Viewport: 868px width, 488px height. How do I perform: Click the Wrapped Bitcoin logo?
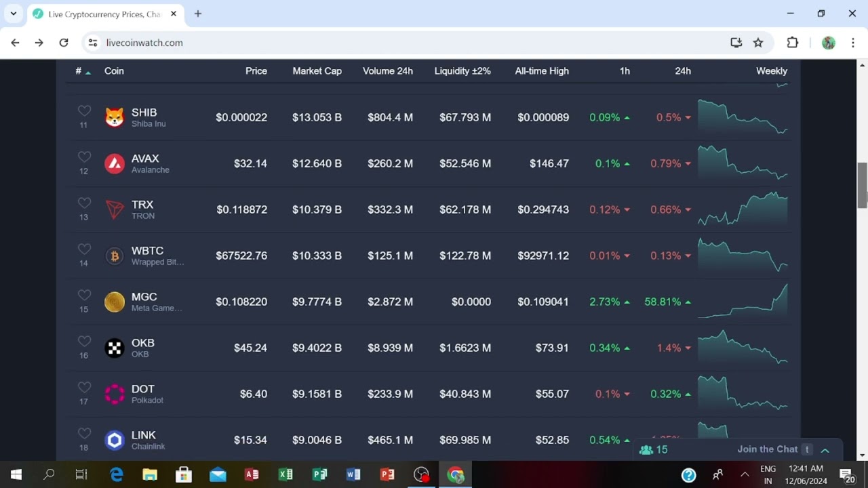click(115, 256)
